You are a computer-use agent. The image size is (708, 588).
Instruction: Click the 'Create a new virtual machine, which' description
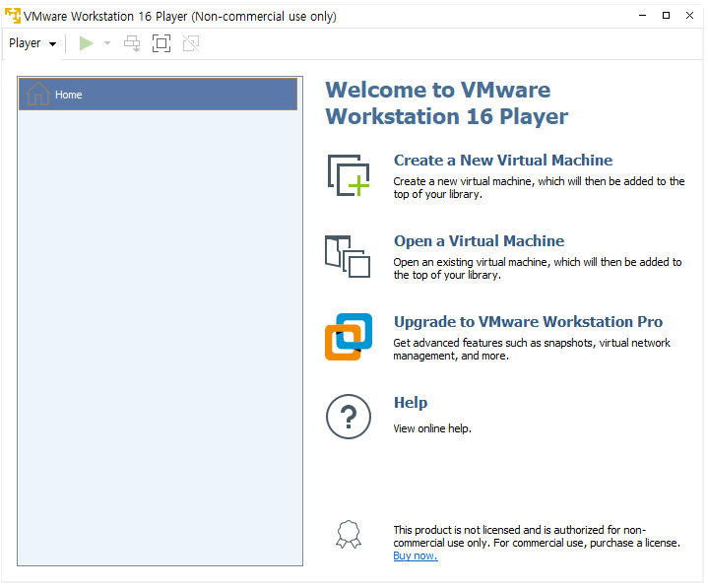tap(539, 187)
